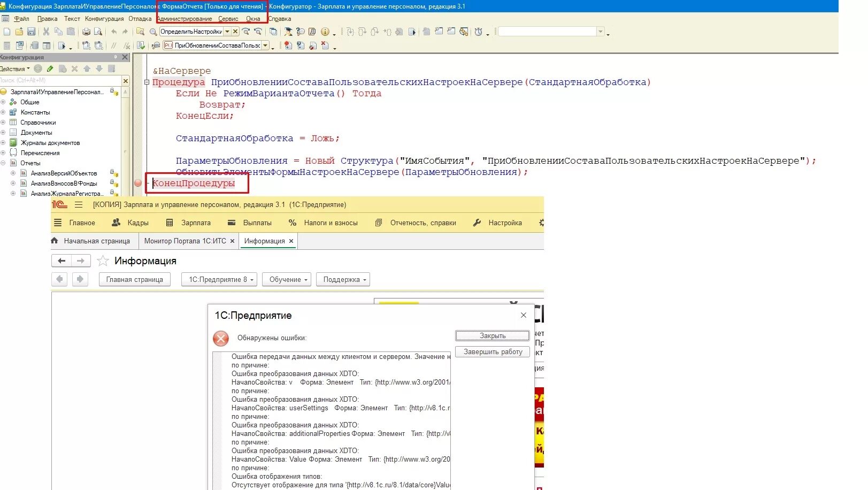Image resolution: width=868 pixels, height=490 pixels.
Task: Expand the Константы tree node
Action: (x=3, y=112)
